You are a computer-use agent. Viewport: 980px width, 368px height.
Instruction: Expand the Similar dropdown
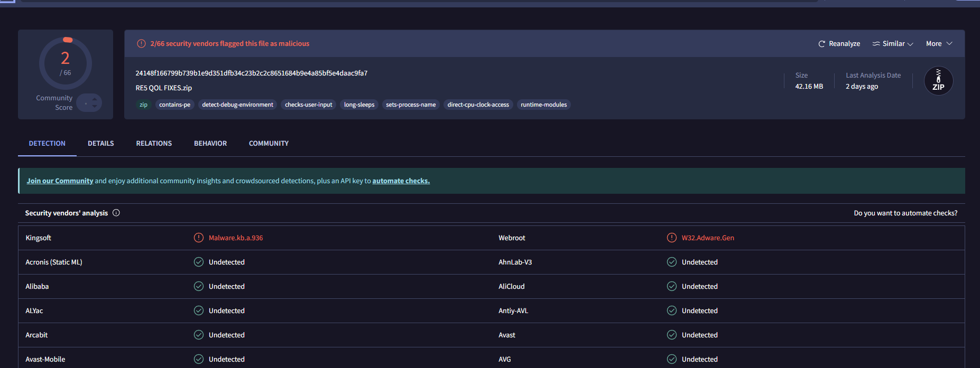click(x=893, y=44)
